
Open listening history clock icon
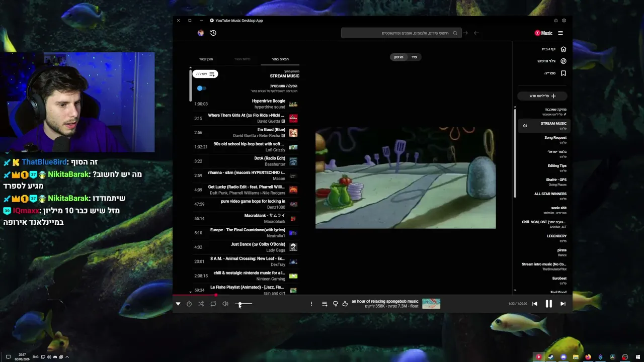pos(213,33)
